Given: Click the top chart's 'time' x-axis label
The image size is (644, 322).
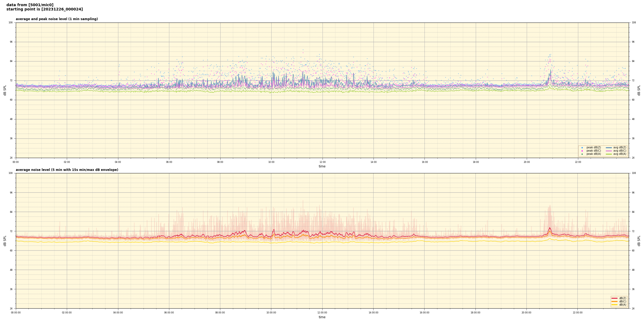Looking at the screenshot, I should pyautogui.click(x=322, y=166).
